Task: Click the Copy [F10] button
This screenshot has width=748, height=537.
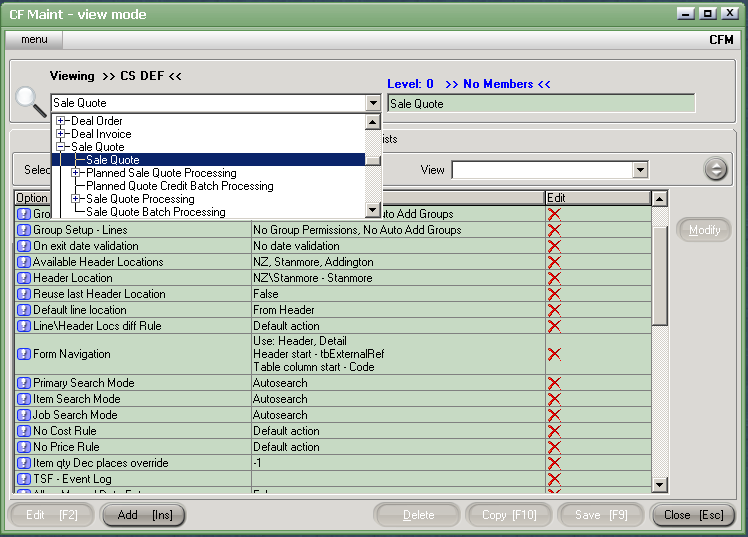Action: pyautogui.click(x=509, y=515)
